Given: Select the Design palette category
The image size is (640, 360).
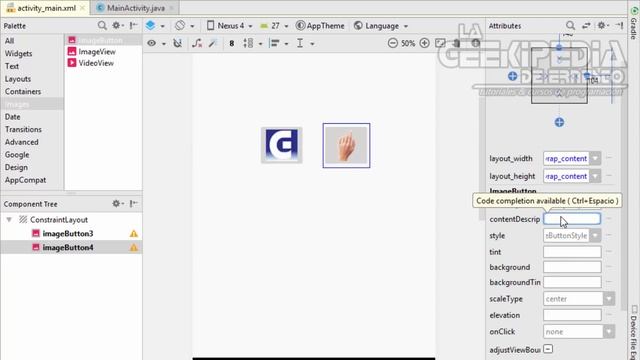Looking at the screenshot, I should pos(16,167).
